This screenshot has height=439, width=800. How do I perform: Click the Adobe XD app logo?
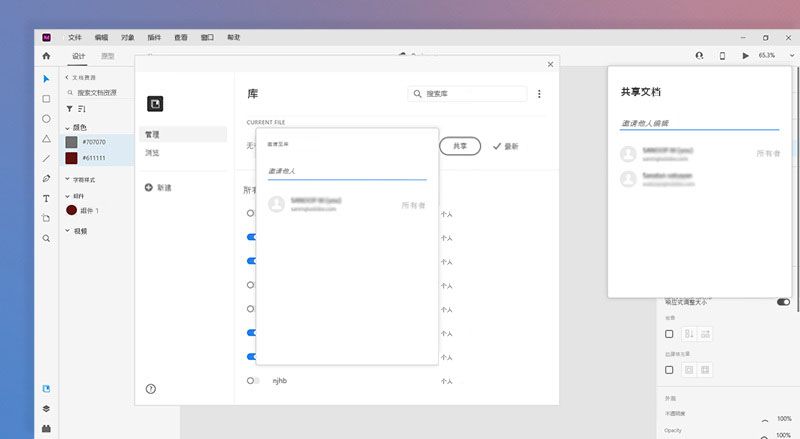click(x=46, y=37)
